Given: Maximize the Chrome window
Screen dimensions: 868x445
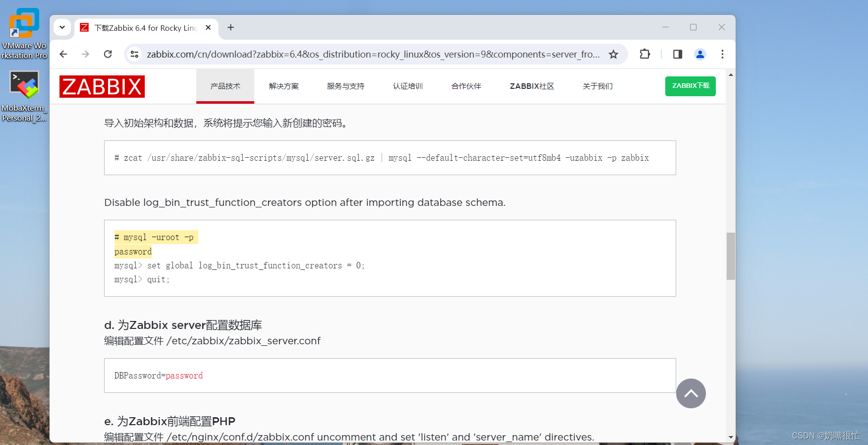Looking at the screenshot, I should (693, 27).
